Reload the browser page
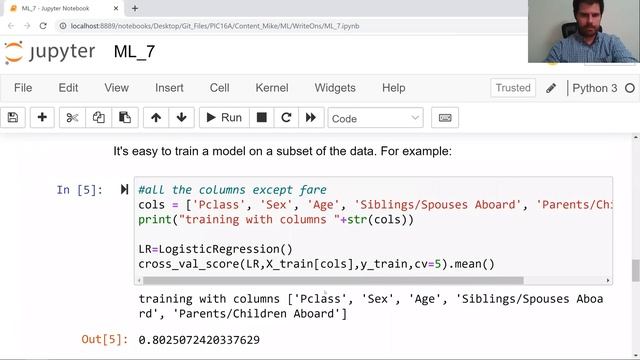The image size is (640, 360). click(43, 26)
